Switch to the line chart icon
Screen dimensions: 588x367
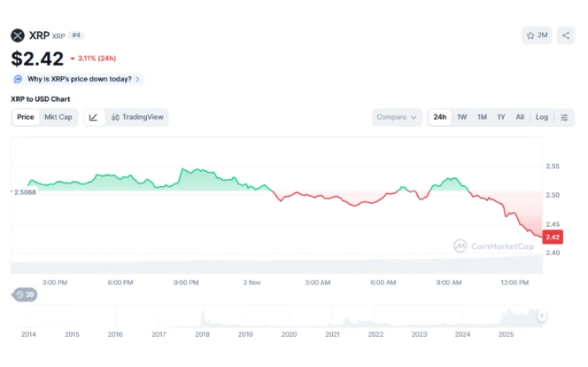pos(93,117)
